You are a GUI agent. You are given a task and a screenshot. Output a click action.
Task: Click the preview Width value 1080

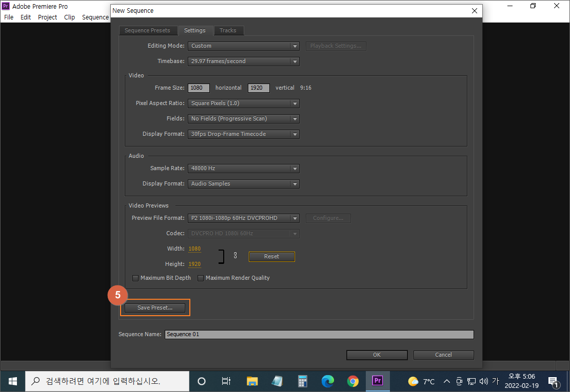pyautogui.click(x=194, y=249)
